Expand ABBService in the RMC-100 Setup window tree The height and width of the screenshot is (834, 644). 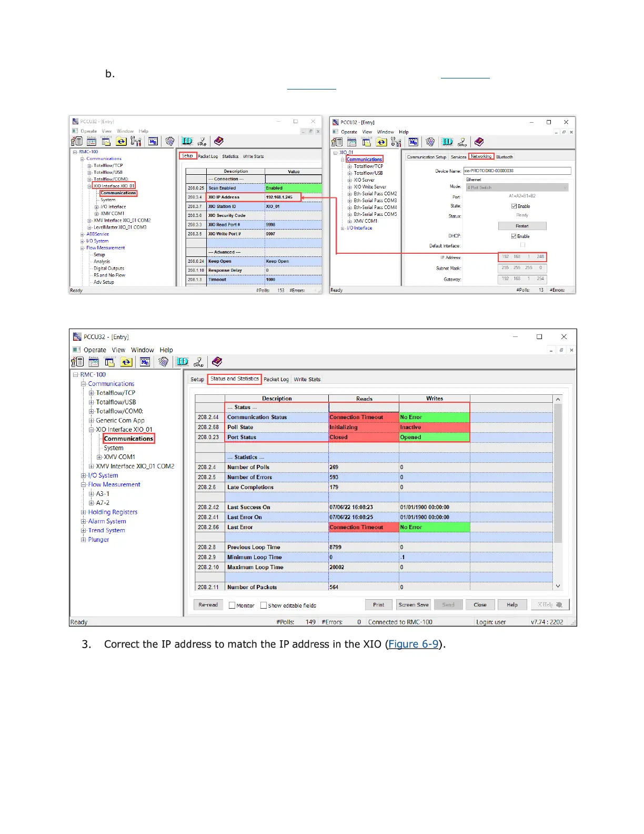[x=83, y=234]
